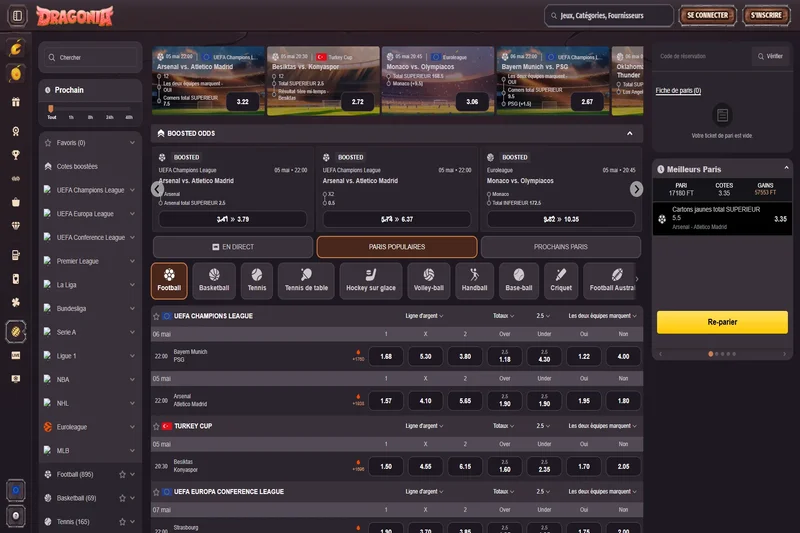The width and height of the screenshot is (800, 533).
Task: Select the Base-ball sport tile
Action: click(x=519, y=281)
